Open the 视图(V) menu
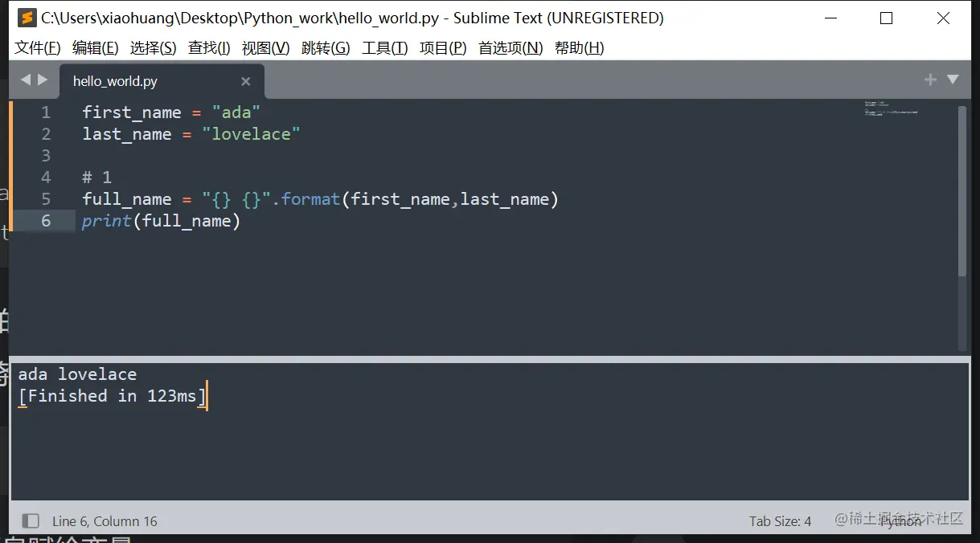The height and width of the screenshot is (543, 980). click(266, 48)
